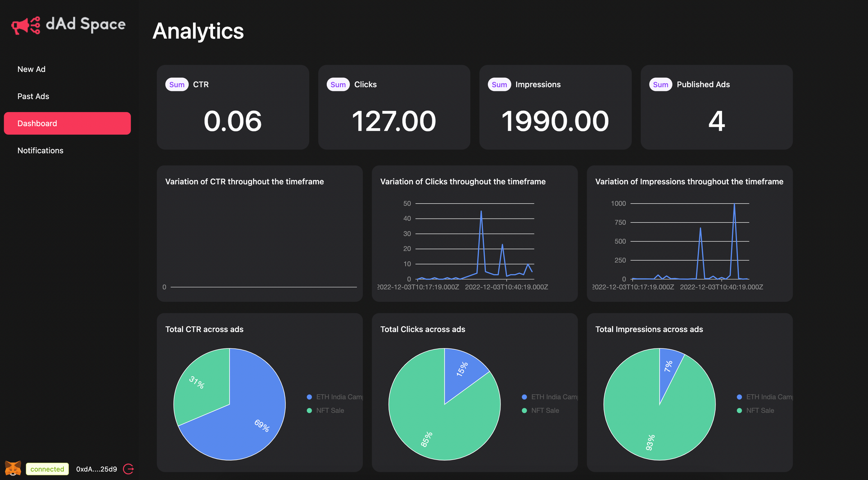This screenshot has width=868, height=480.
Task: Toggle ETH India legend in CTR pie chart
Action: (335, 397)
